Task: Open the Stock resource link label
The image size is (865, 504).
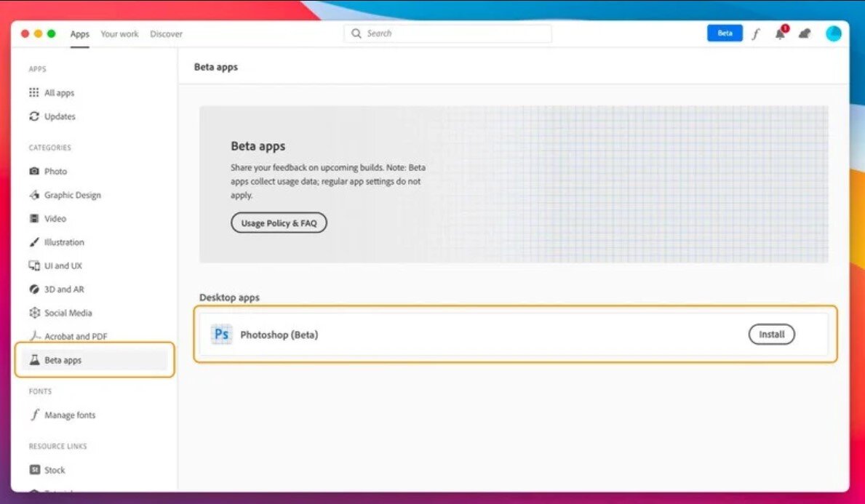Action: pyautogui.click(x=55, y=470)
